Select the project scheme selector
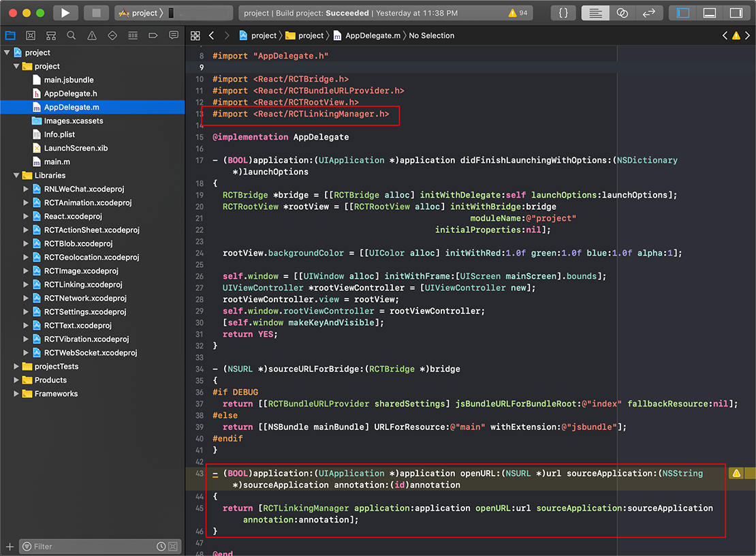The height and width of the screenshot is (556, 756). (x=139, y=13)
